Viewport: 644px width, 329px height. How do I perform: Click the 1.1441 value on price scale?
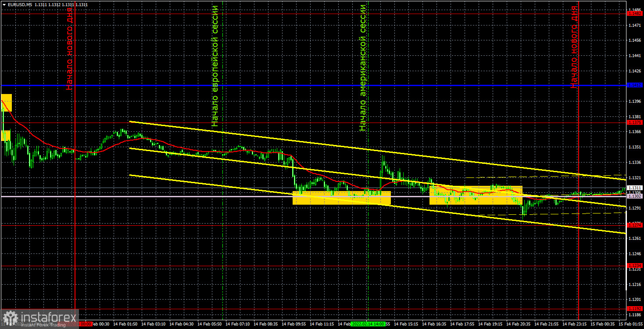[635, 56]
